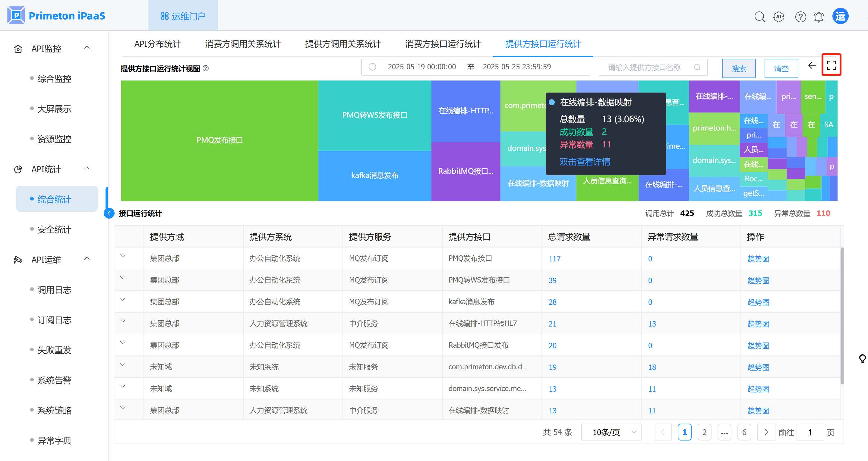The width and height of the screenshot is (868, 461).
Task: Collapse the API监控 menu group
Action: (87, 48)
